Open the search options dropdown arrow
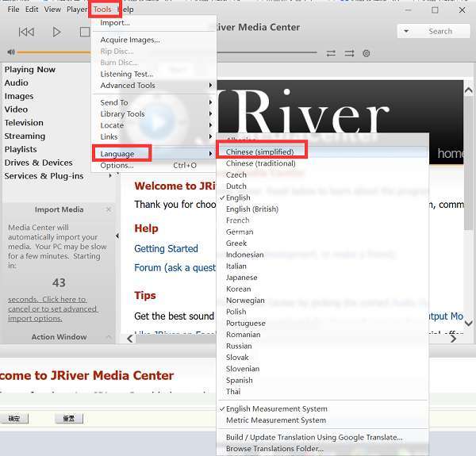Screen dimensions: 476x456 [406, 31]
